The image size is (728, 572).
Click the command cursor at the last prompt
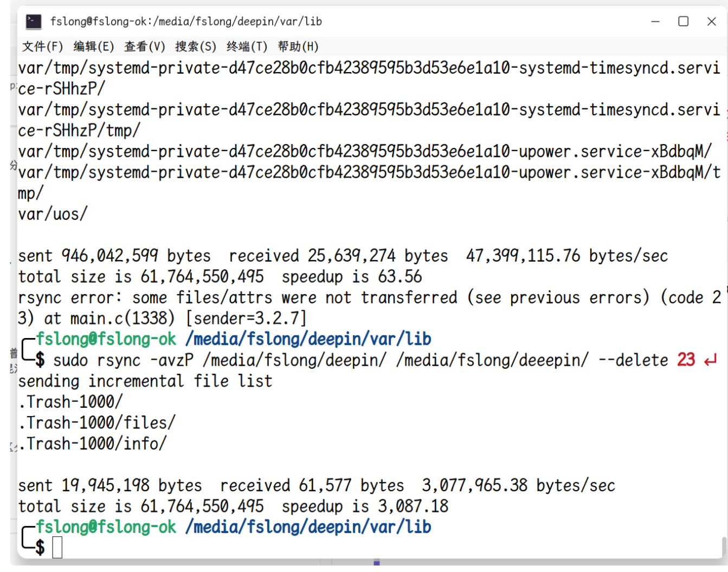click(x=57, y=547)
